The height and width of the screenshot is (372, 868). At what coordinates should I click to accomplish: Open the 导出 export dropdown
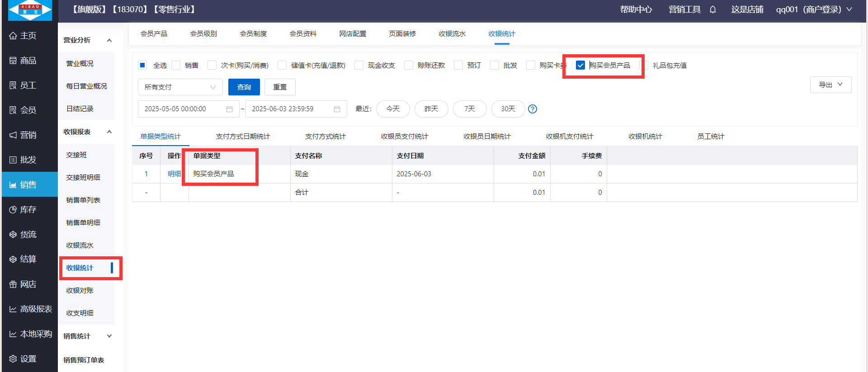click(830, 85)
